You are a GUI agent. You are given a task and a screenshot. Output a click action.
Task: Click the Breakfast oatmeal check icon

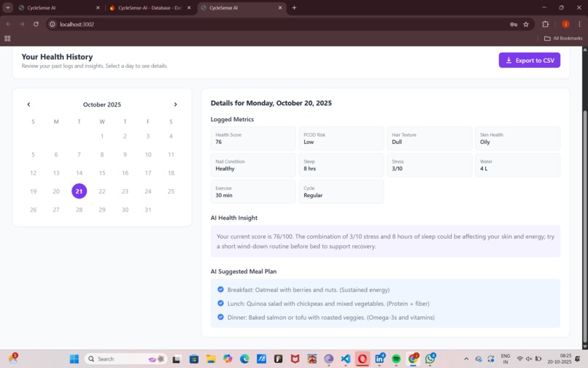[220, 290]
